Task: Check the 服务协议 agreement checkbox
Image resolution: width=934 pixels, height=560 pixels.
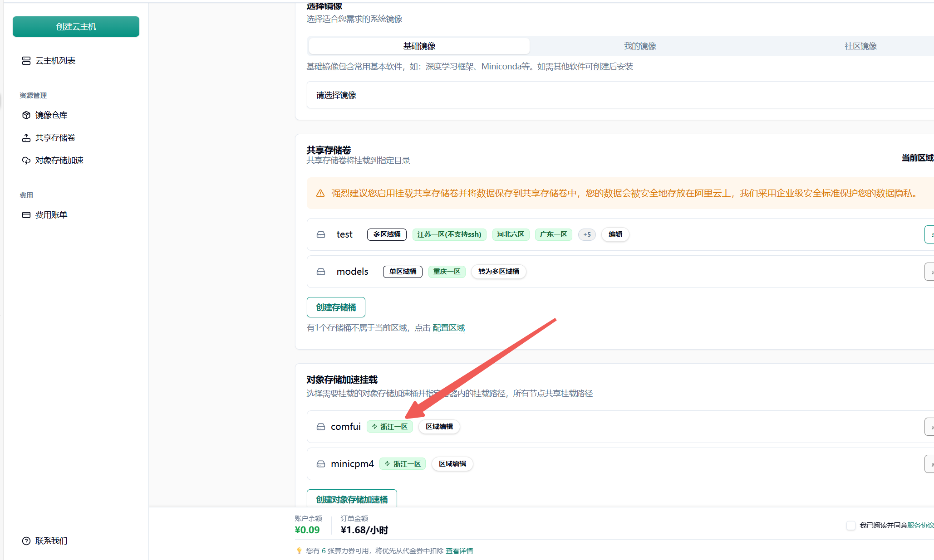Action: 851,526
